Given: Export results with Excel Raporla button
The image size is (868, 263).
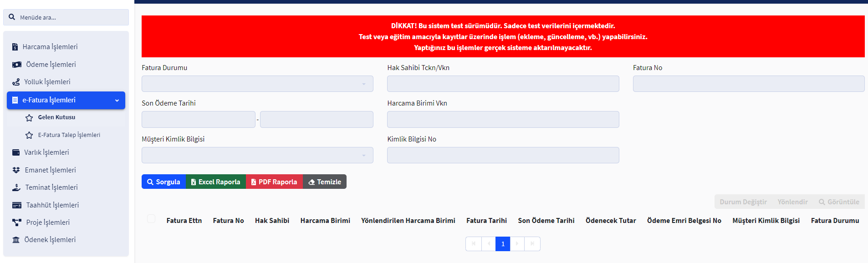Looking at the screenshot, I should point(215,182).
